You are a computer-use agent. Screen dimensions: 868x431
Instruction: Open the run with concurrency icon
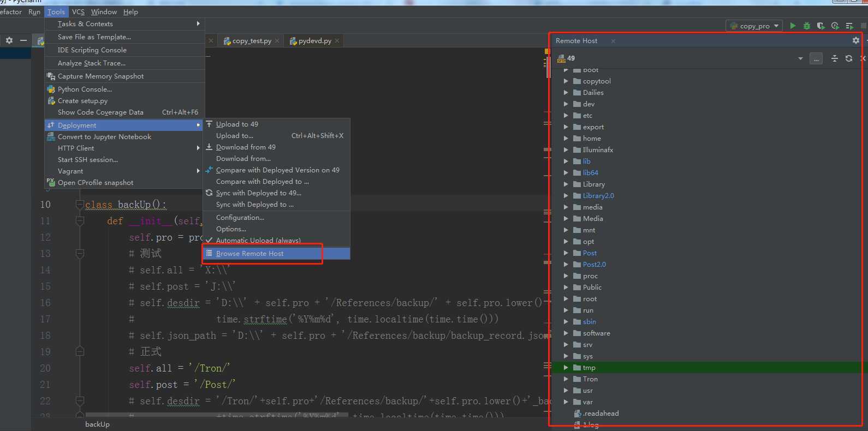pos(849,26)
